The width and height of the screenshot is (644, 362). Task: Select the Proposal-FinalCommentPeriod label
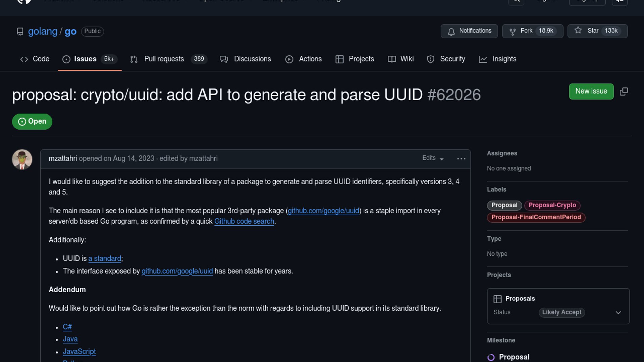click(536, 217)
